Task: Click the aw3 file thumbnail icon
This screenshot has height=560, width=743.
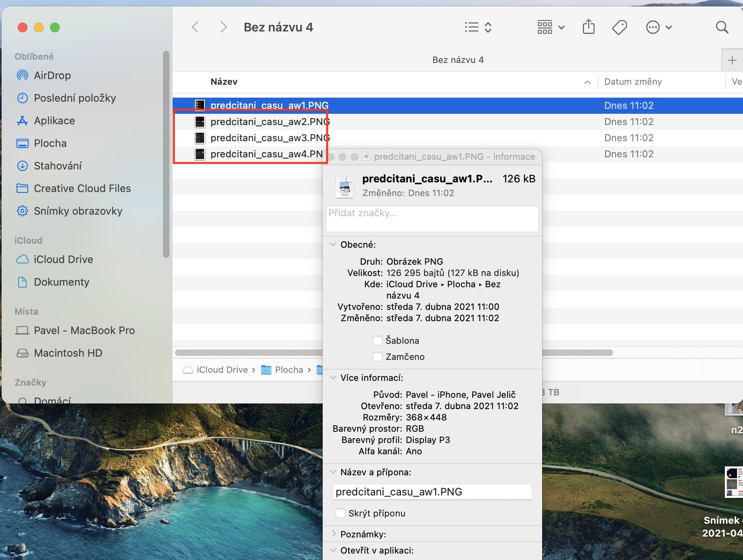Action: click(x=200, y=138)
